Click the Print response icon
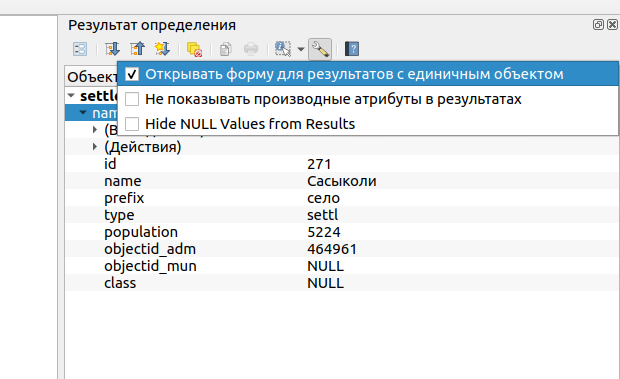This screenshot has width=620, height=379. [x=251, y=49]
